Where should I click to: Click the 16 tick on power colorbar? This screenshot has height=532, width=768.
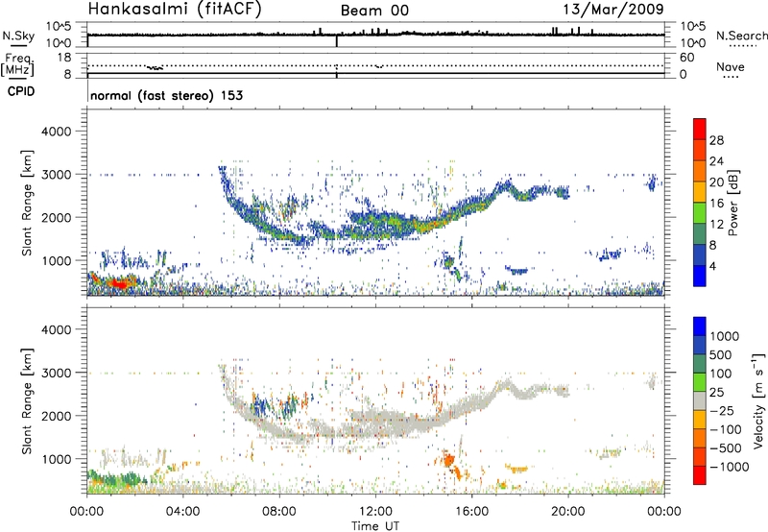tap(716, 203)
